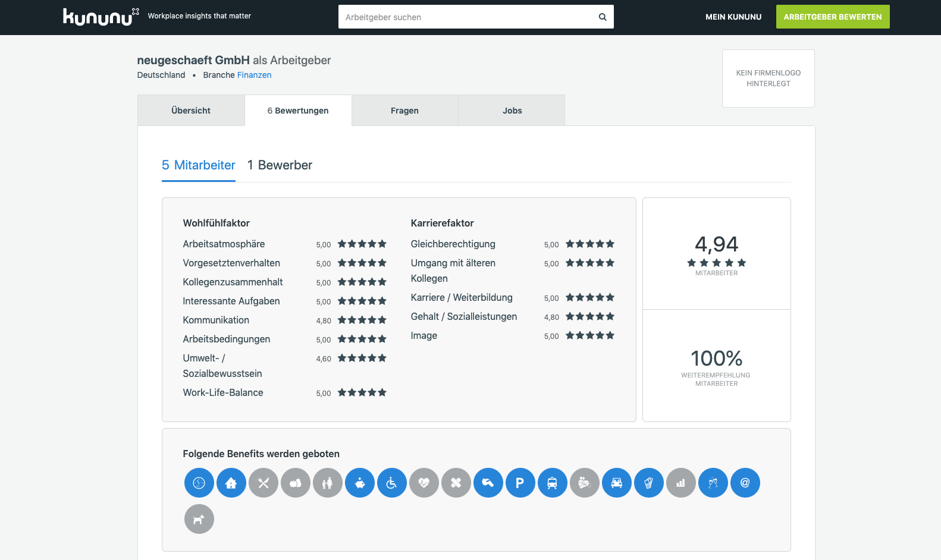Click the Vorgesetztenverhalten rating label

click(231, 263)
